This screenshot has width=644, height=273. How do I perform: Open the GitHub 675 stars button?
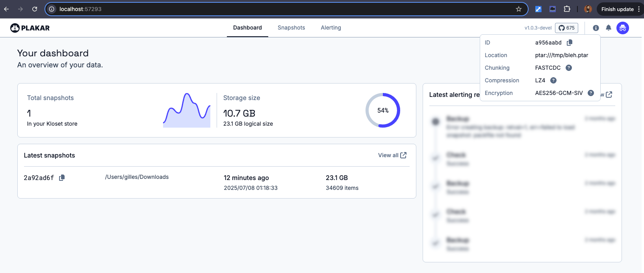566,28
